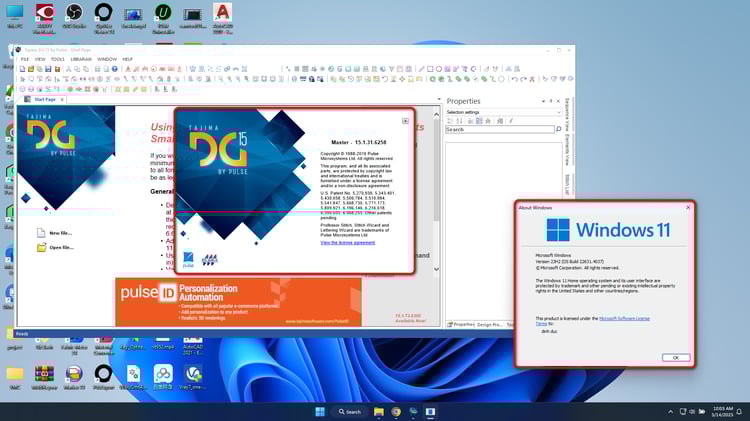Image resolution: width=750 pixels, height=421 pixels.
Task: Click the OBS Studio desktop icon
Action: pyautogui.click(x=74, y=16)
